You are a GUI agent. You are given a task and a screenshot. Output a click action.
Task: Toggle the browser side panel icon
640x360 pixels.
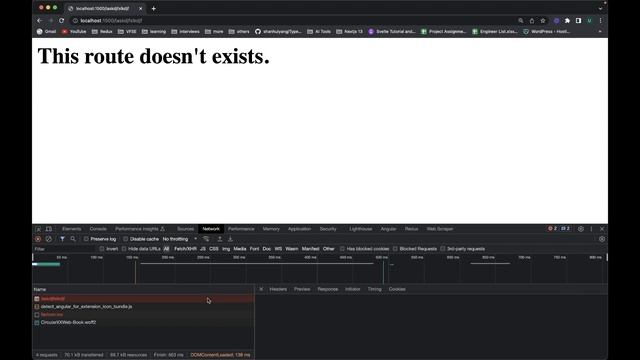(578, 20)
